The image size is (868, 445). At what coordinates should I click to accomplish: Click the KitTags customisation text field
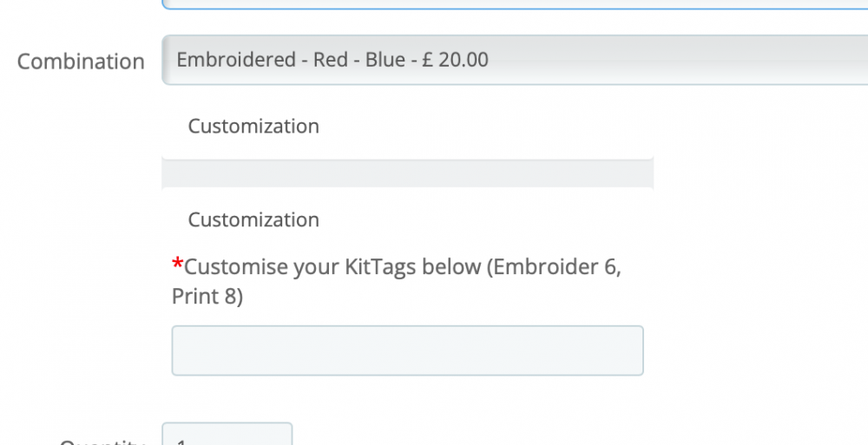tap(407, 350)
